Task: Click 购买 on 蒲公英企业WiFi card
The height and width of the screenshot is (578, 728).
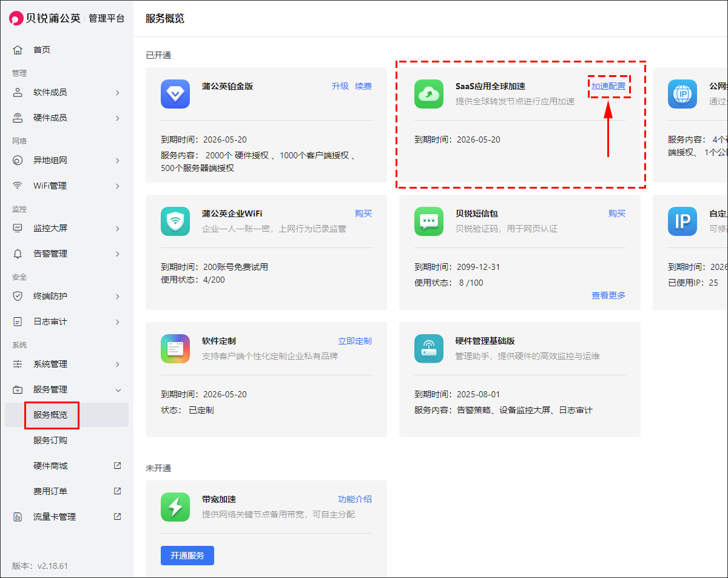Action: [x=363, y=213]
